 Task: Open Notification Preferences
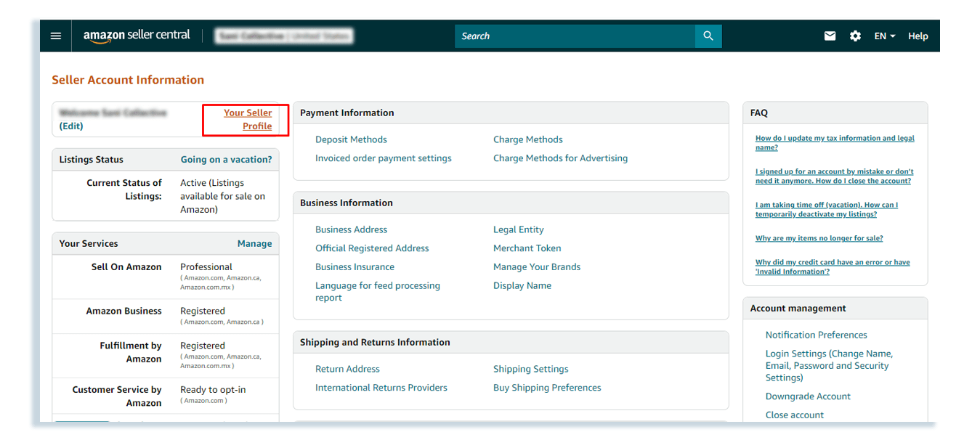coord(816,335)
